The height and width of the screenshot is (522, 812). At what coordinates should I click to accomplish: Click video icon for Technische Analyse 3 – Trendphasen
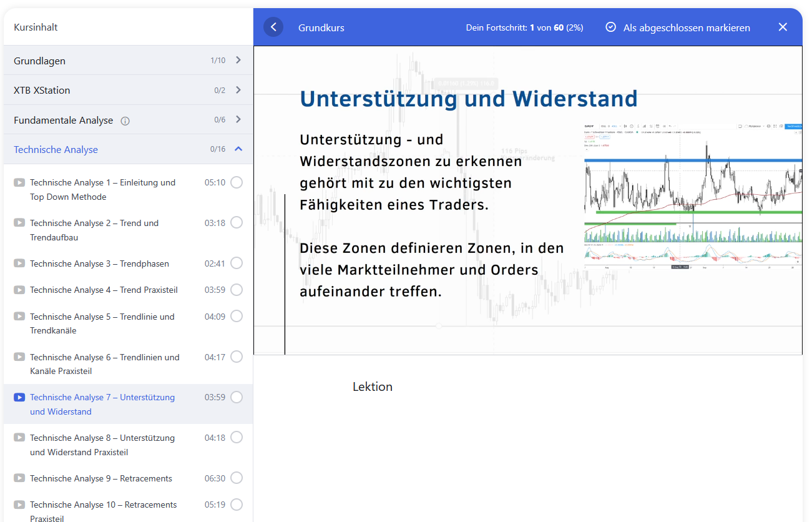[x=20, y=264]
